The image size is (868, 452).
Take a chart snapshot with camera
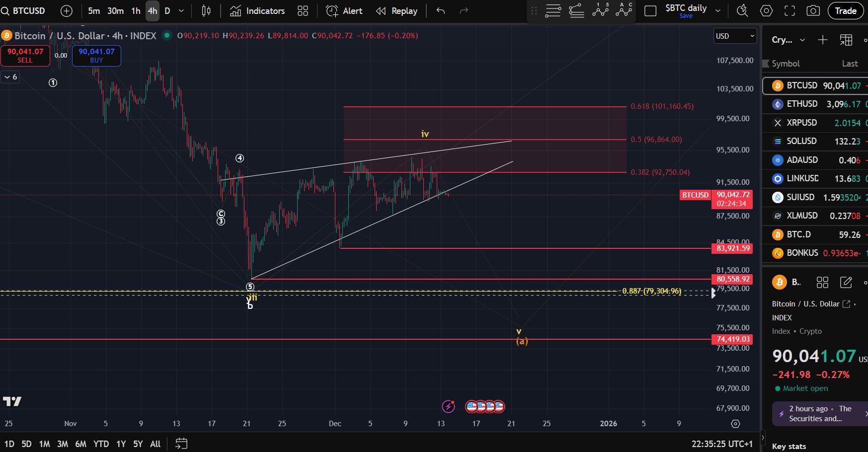coord(813,11)
